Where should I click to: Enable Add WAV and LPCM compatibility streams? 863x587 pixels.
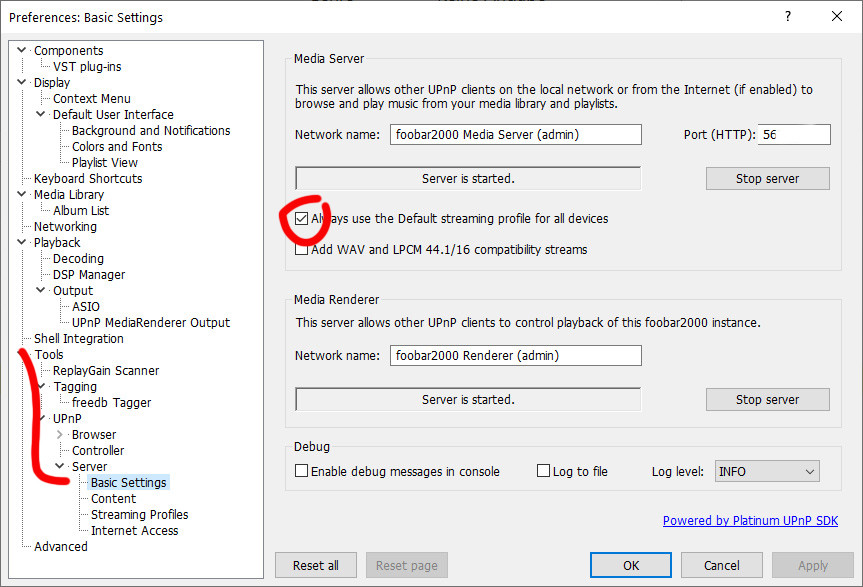tap(302, 250)
